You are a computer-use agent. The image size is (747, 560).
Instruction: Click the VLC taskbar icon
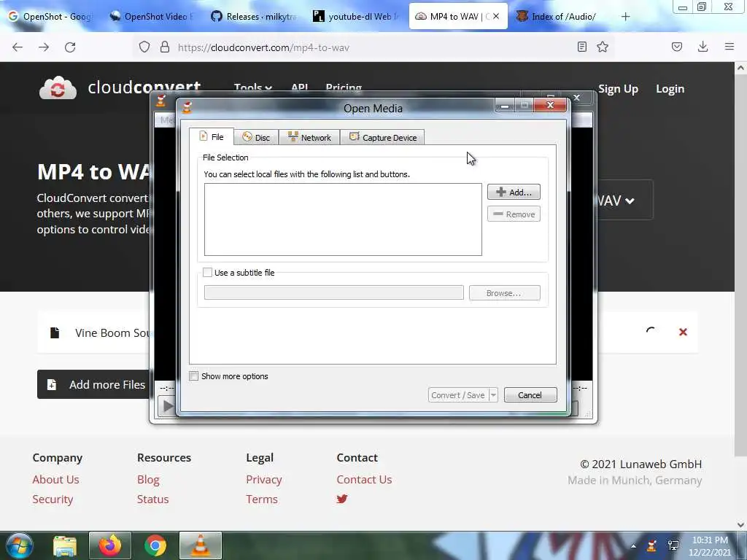point(201,545)
